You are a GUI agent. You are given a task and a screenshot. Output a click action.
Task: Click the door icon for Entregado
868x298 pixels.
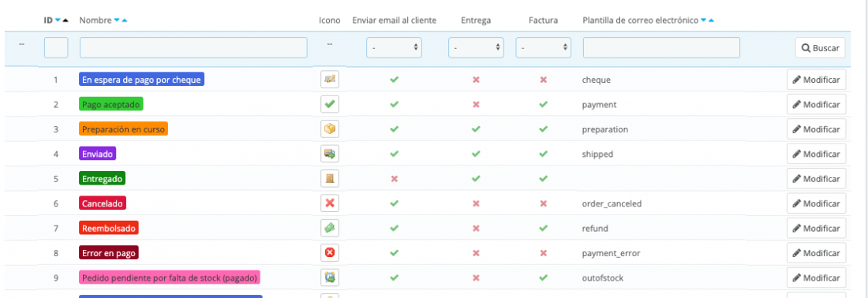(330, 179)
